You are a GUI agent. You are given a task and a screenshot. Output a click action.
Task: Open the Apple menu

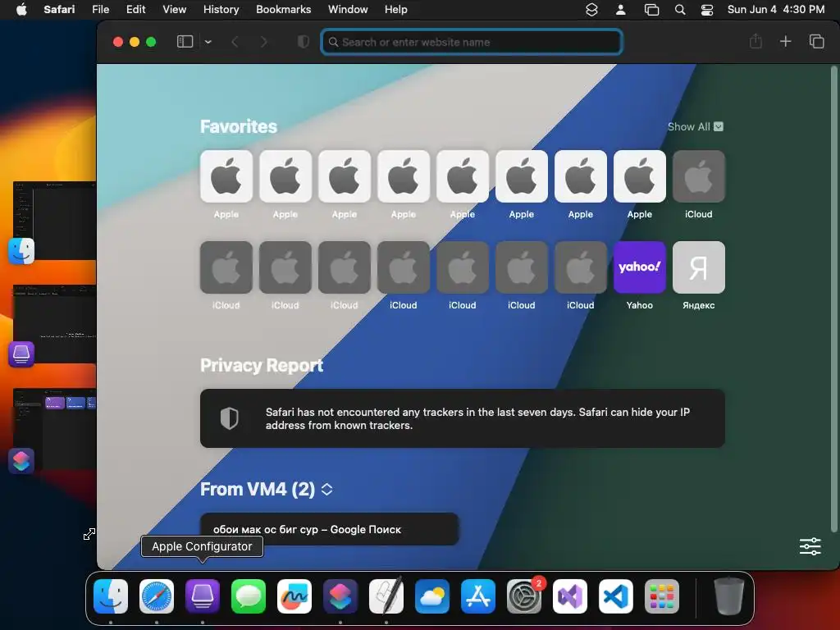[21, 9]
